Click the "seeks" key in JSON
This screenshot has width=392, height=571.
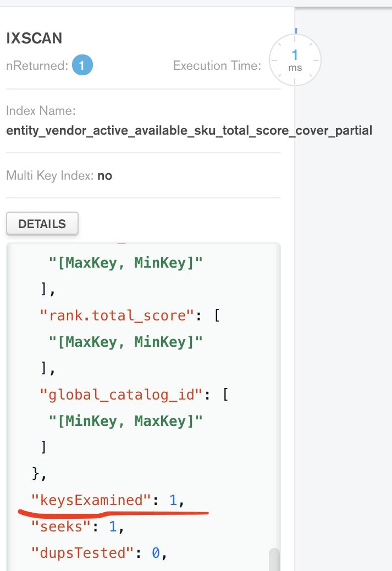click(61, 526)
